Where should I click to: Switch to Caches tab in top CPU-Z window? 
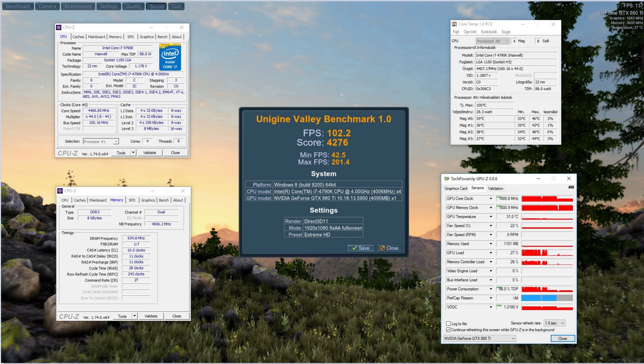tap(78, 37)
